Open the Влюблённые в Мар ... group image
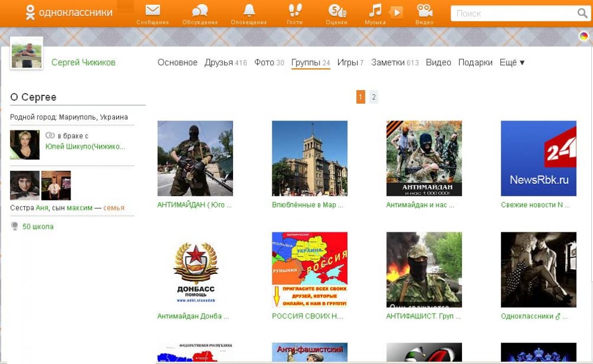Image resolution: width=593 pixels, height=364 pixels. coord(310,158)
